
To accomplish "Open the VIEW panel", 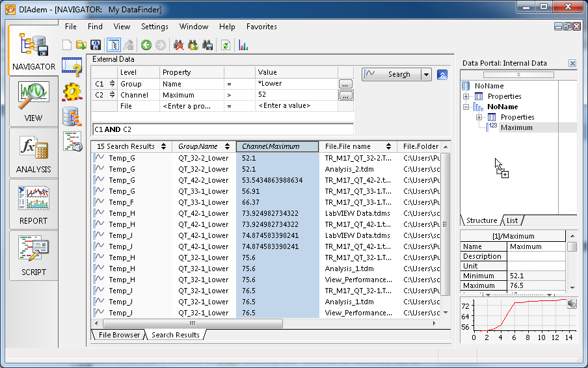I will click(33, 102).
